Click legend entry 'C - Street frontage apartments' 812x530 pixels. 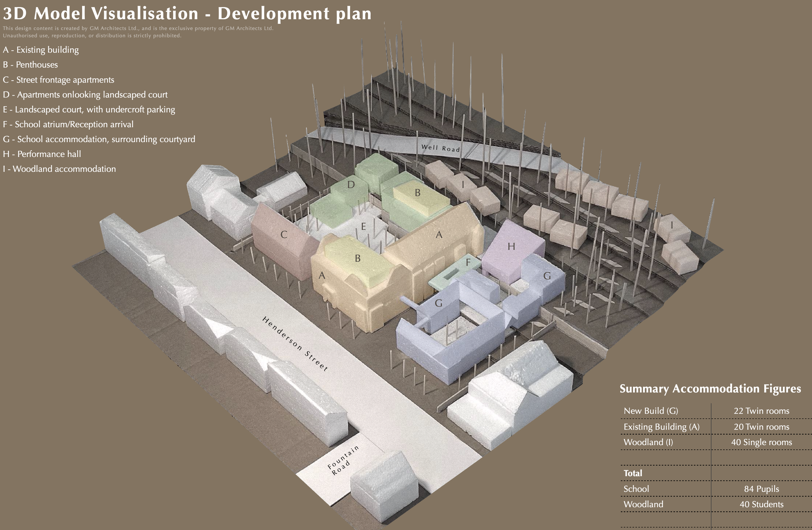(58, 80)
